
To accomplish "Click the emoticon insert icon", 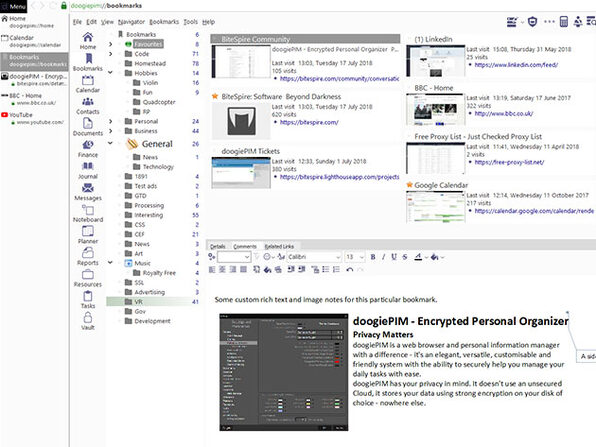I will 267,257.
